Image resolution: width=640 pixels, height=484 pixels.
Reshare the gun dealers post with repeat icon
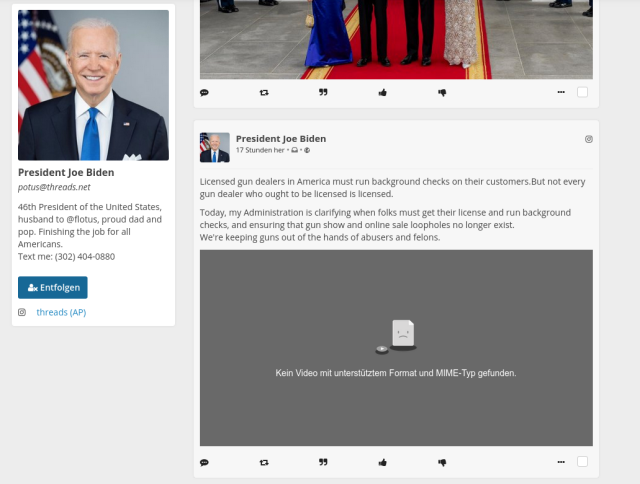[x=264, y=462]
